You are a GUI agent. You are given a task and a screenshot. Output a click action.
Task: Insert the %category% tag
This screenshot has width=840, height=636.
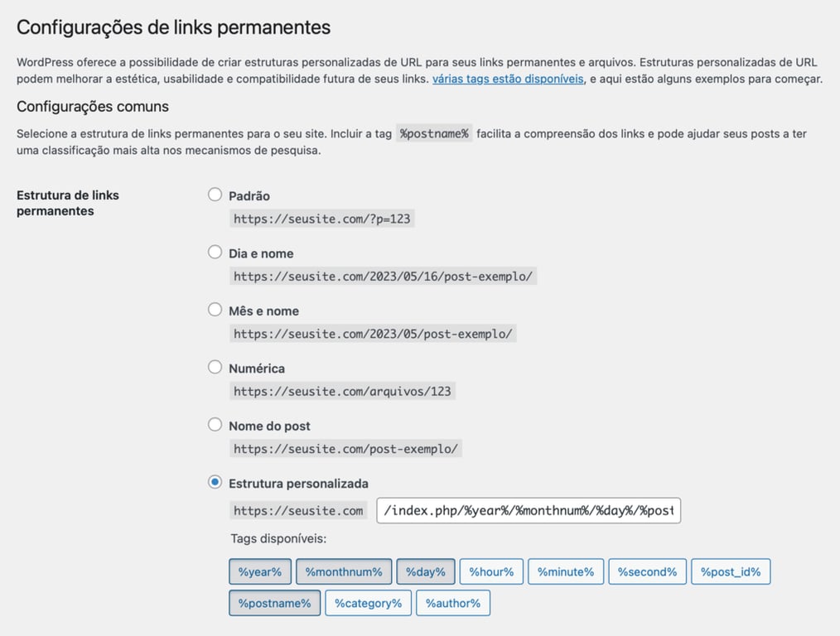(368, 603)
